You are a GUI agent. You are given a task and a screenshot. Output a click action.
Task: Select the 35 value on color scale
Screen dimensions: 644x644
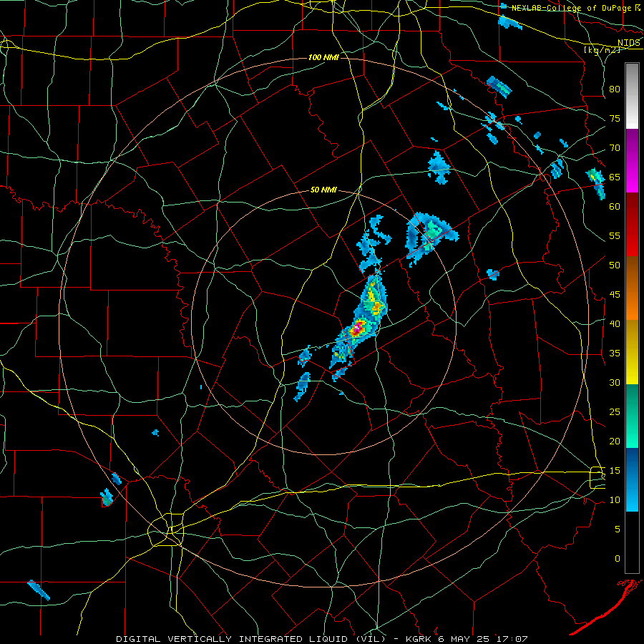click(x=615, y=353)
